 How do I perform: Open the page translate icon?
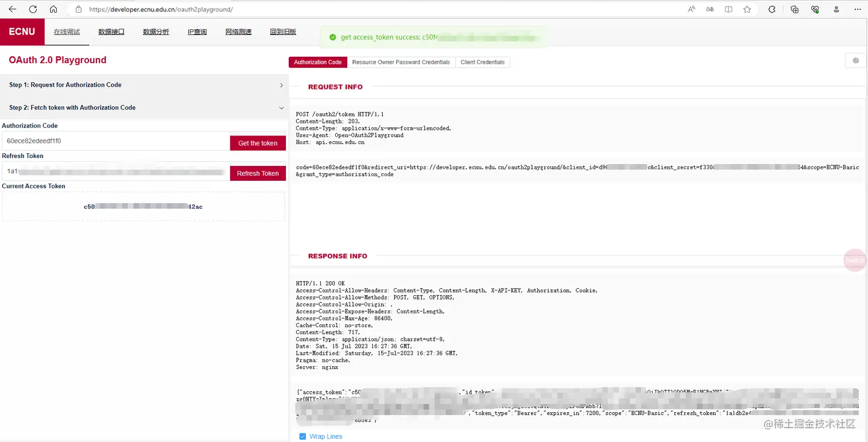710,9
